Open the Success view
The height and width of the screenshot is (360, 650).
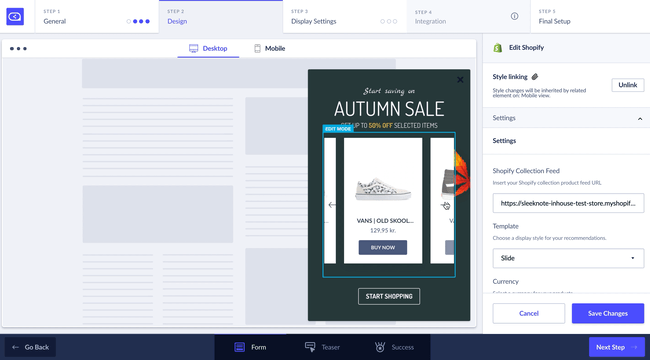(394, 347)
